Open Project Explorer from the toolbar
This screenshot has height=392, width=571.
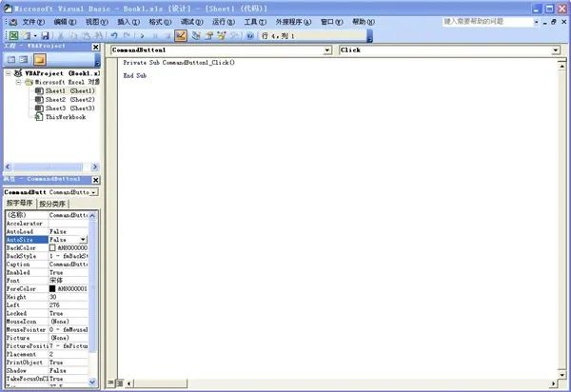coord(197,35)
